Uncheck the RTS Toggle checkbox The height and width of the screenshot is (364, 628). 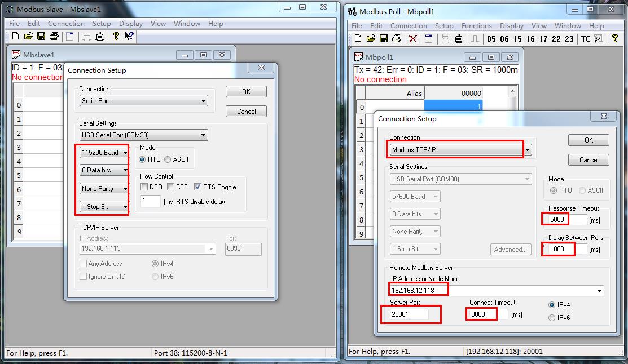198,187
